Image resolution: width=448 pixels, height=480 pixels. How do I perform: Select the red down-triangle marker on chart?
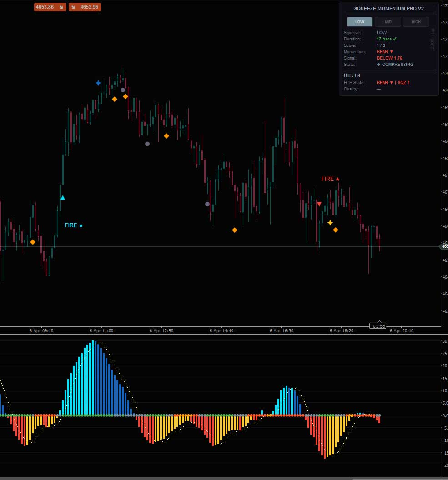pyautogui.click(x=319, y=204)
